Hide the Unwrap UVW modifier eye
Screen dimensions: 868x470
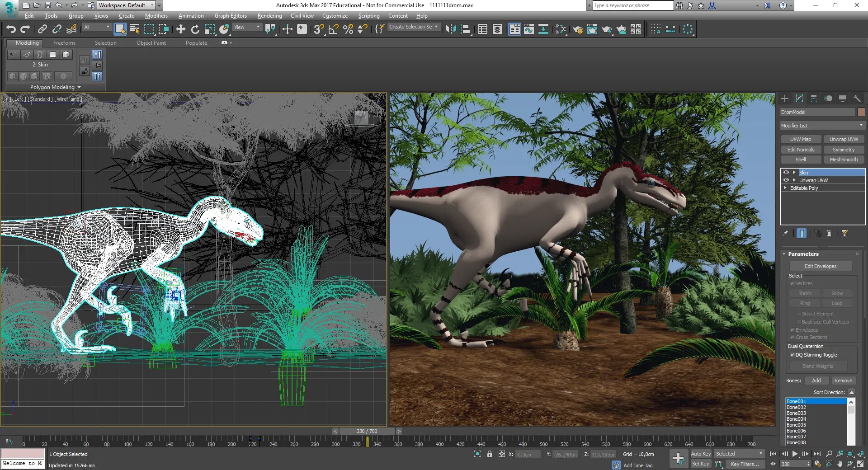(x=786, y=180)
